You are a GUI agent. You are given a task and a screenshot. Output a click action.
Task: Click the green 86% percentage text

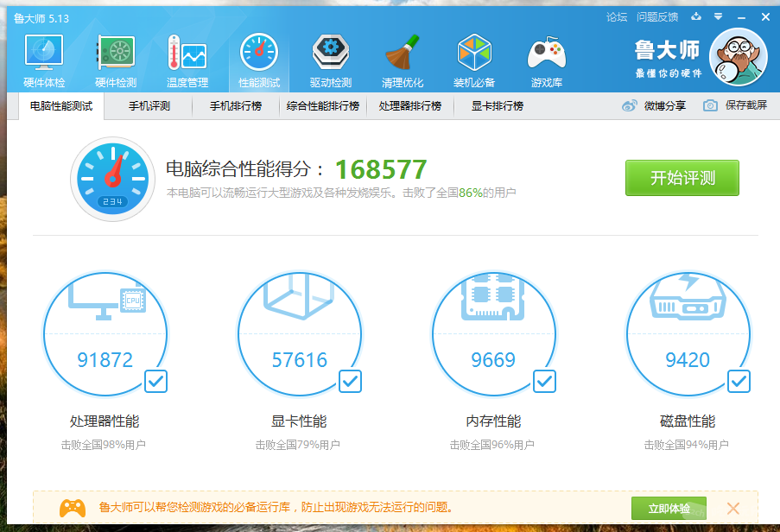tap(471, 193)
